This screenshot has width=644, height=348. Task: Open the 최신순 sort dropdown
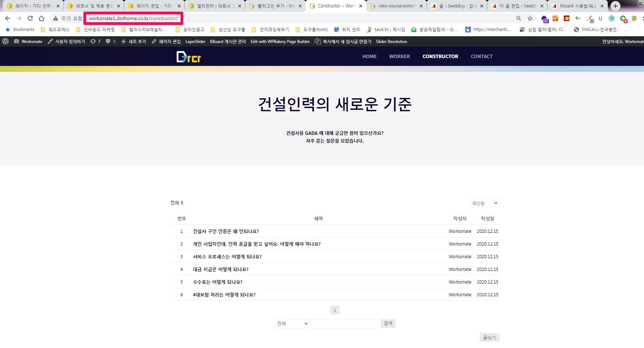tap(485, 203)
